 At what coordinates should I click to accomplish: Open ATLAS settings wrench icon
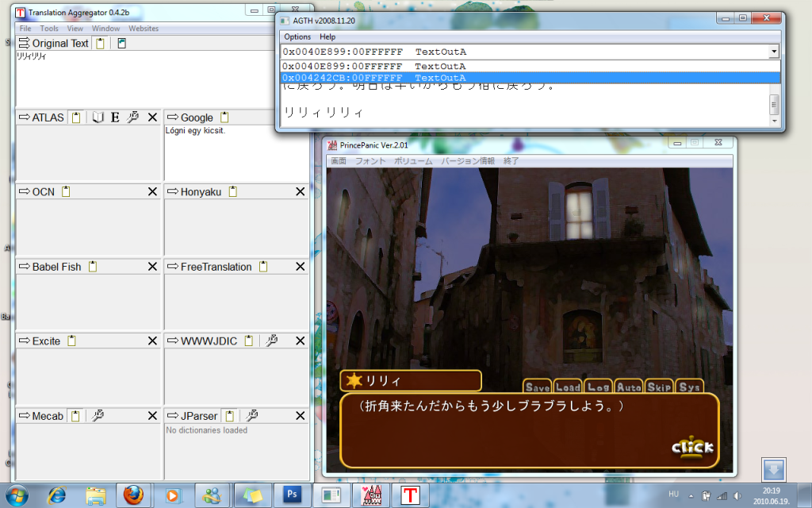click(x=133, y=117)
